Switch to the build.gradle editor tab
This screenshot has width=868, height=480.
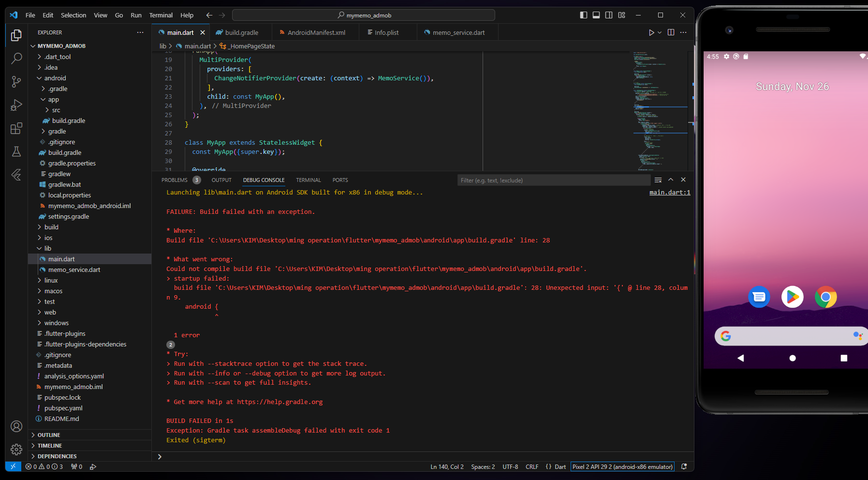point(241,32)
